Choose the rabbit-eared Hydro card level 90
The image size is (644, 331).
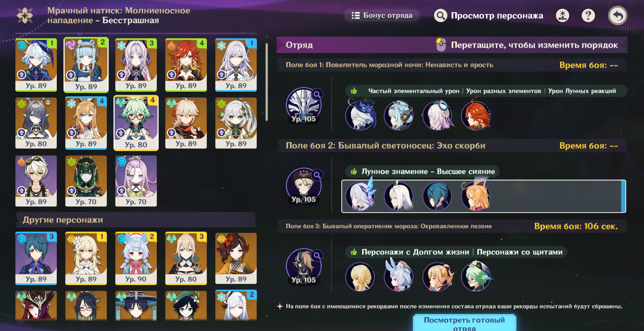pos(136,258)
